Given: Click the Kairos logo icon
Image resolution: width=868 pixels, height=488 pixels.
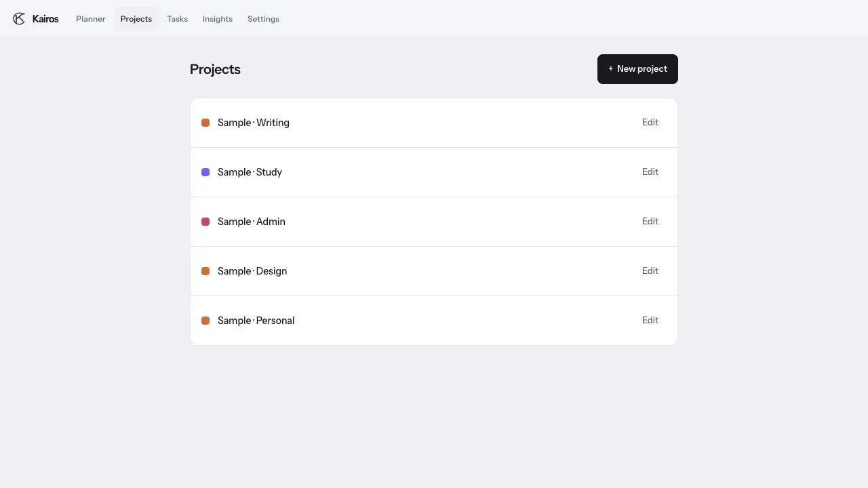Looking at the screenshot, I should [x=19, y=19].
